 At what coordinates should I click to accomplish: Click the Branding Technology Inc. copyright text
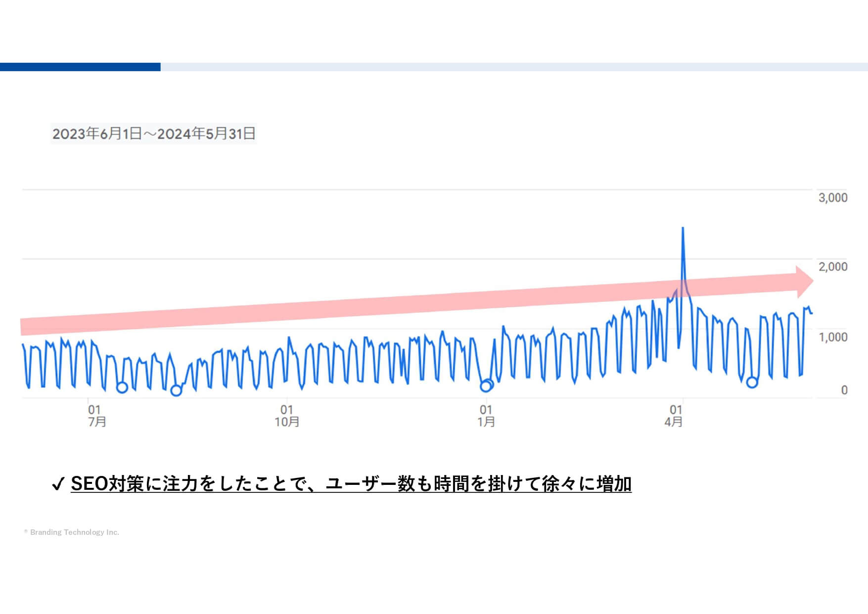[x=72, y=532]
